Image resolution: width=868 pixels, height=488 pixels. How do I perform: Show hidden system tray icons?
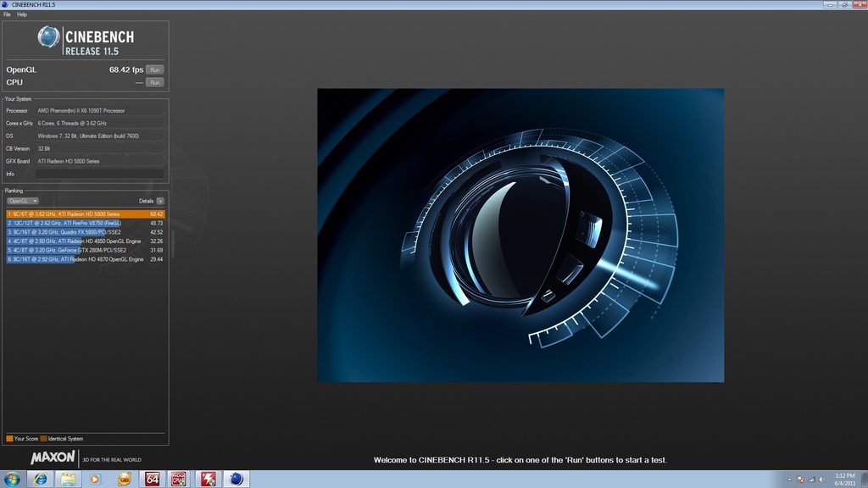click(x=789, y=480)
